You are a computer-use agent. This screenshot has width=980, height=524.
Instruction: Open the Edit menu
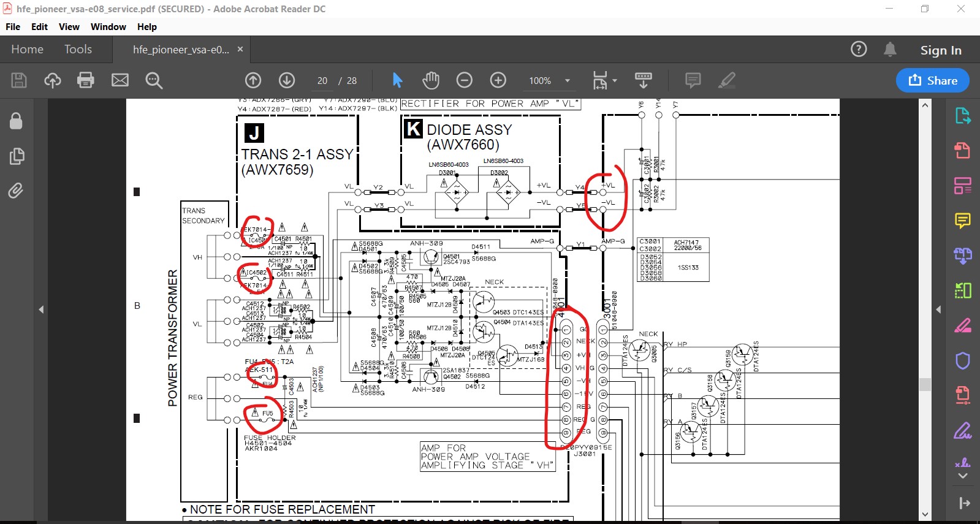39,27
